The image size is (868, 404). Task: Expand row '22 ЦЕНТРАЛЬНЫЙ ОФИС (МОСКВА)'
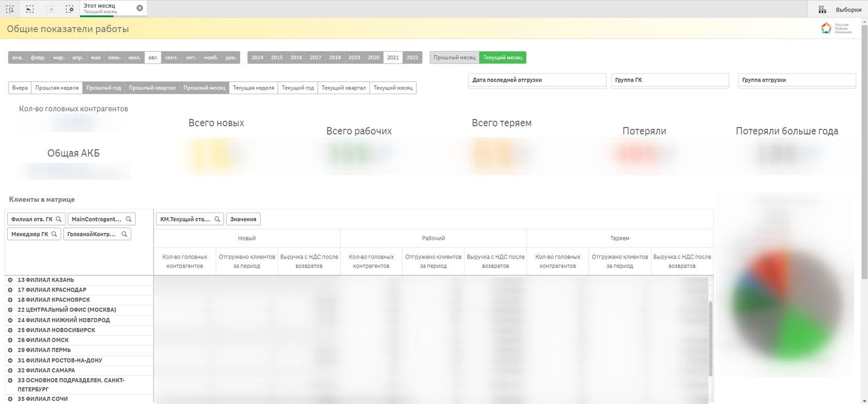10,310
